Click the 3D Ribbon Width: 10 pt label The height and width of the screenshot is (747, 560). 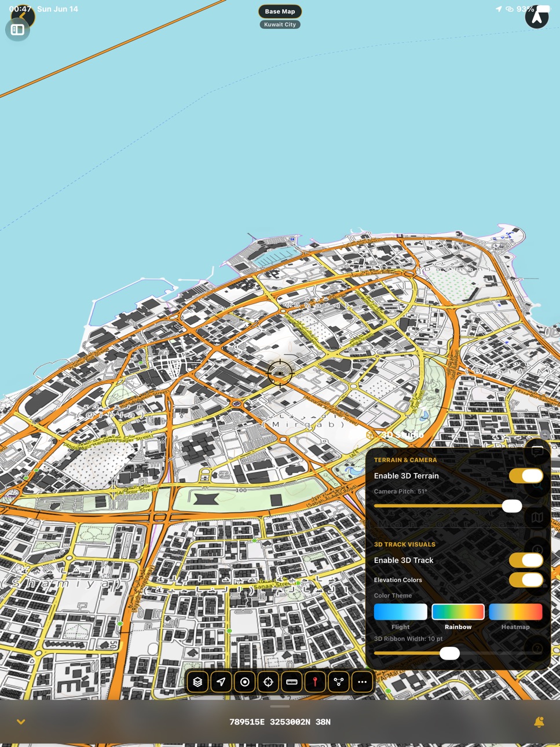click(408, 639)
